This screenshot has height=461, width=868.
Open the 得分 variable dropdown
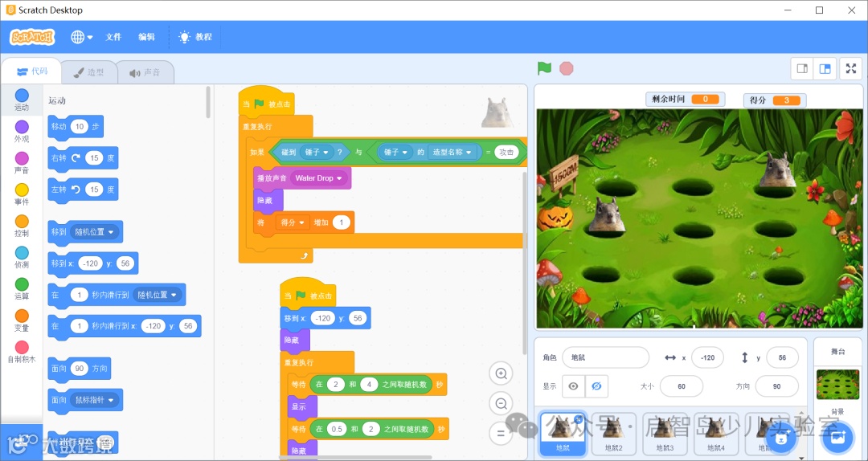point(293,222)
